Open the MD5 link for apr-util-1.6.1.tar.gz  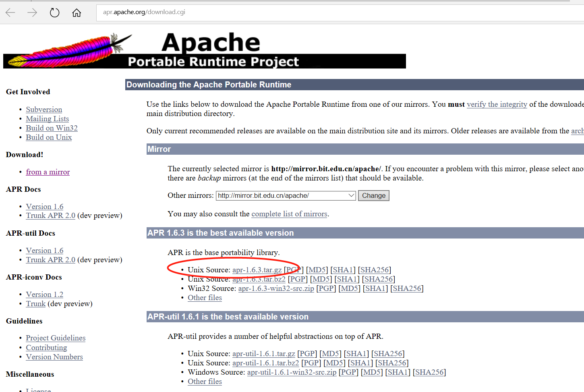click(x=330, y=354)
